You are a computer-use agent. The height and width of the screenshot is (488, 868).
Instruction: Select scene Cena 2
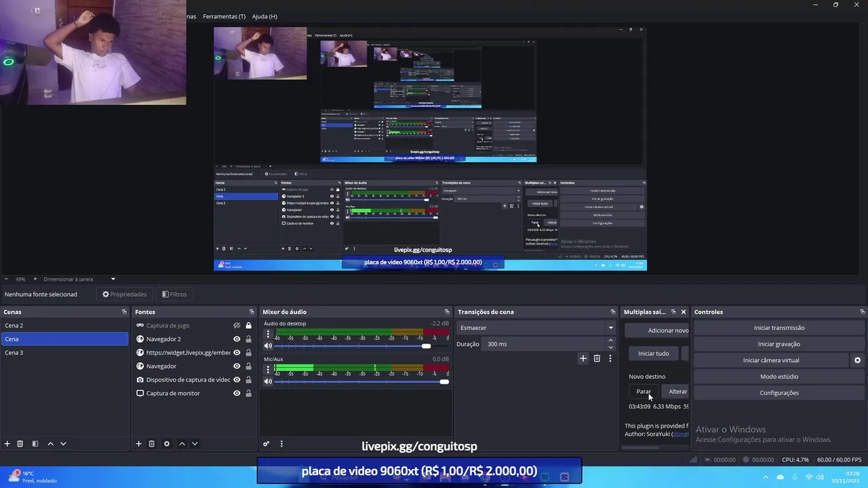(64, 325)
